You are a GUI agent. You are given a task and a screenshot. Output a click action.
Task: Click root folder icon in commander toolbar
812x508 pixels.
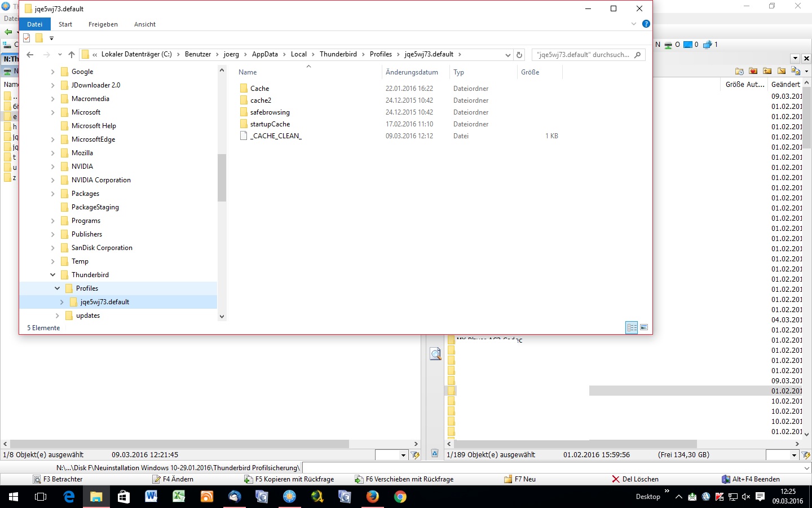pyautogui.click(x=782, y=71)
